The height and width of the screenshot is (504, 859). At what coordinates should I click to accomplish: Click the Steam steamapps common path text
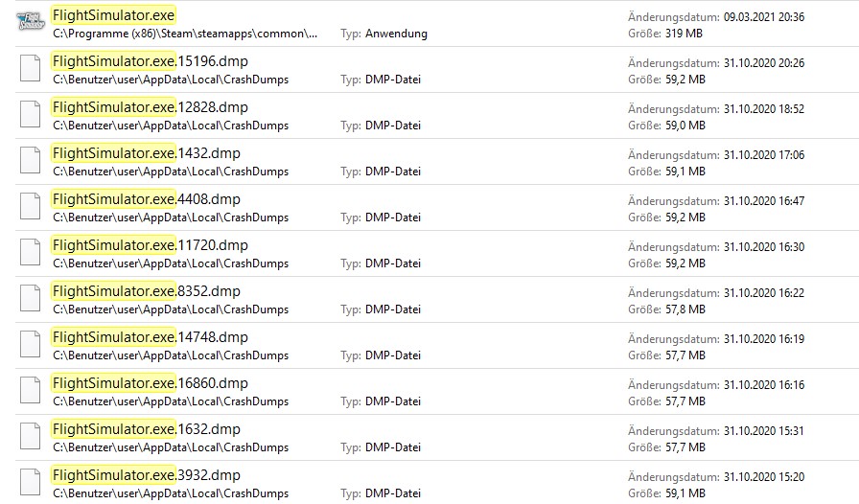[x=185, y=34]
